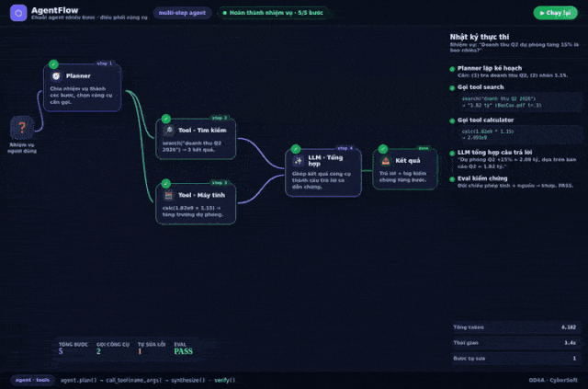The image size is (588, 389).
Task: Click the step 3 label on Máy tính node
Action: point(220,183)
